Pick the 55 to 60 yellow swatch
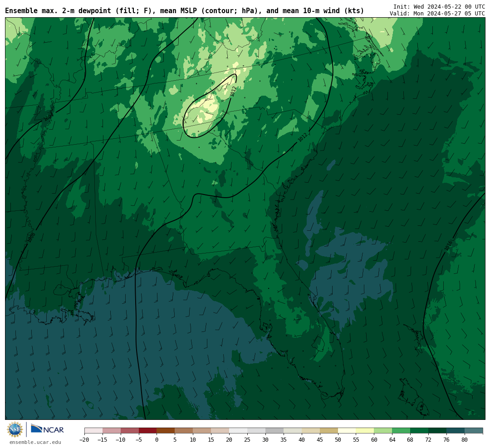 pyautogui.click(x=365, y=431)
